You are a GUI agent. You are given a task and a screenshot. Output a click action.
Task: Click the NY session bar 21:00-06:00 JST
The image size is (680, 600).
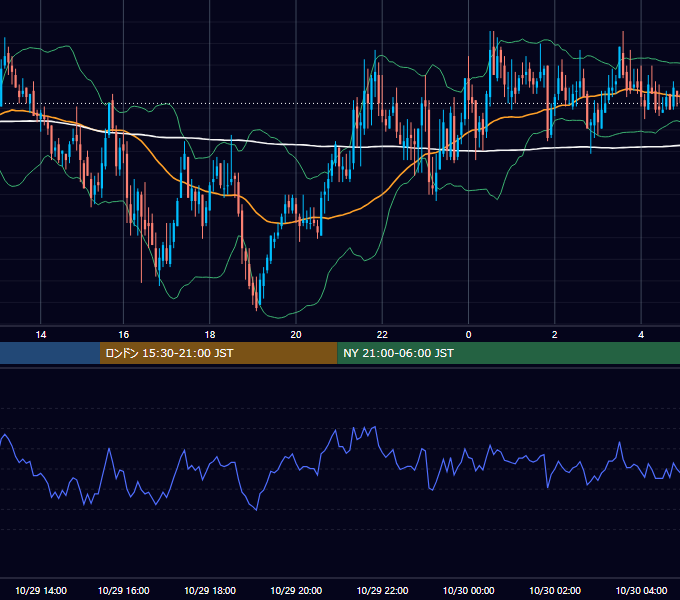(x=509, y=353)
